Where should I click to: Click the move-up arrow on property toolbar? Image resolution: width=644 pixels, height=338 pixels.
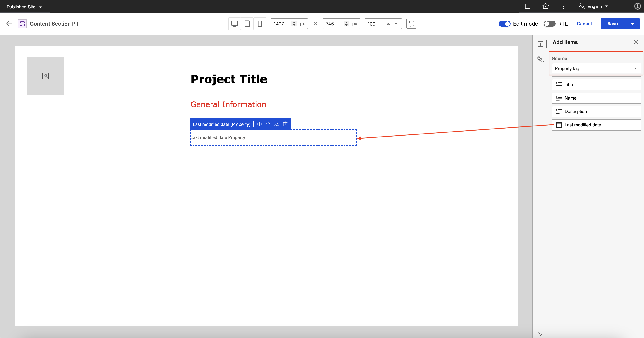point(268,124)
